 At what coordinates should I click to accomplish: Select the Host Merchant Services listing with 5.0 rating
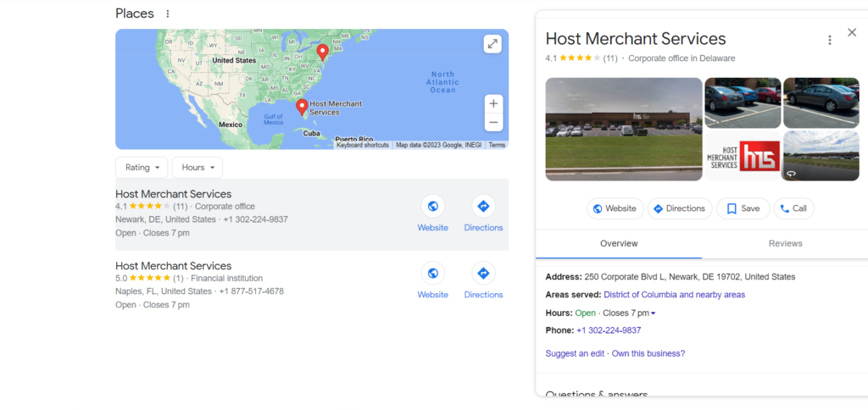pyautogui.click(x=173, y=266)
